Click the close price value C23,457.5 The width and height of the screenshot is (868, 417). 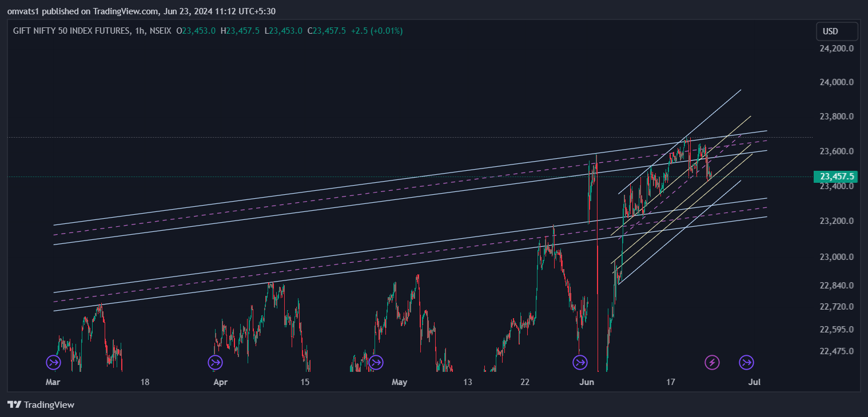(327, 31)
